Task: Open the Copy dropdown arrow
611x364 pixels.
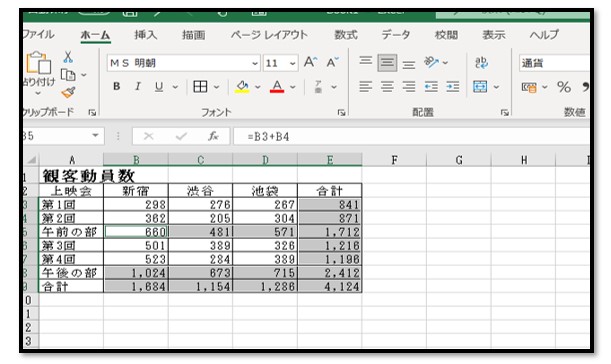Action: tap(83, 75)
